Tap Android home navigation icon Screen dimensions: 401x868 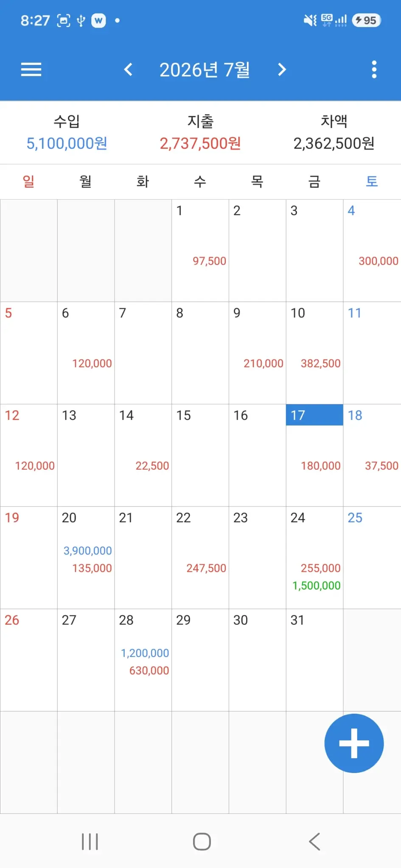point(202,842)
